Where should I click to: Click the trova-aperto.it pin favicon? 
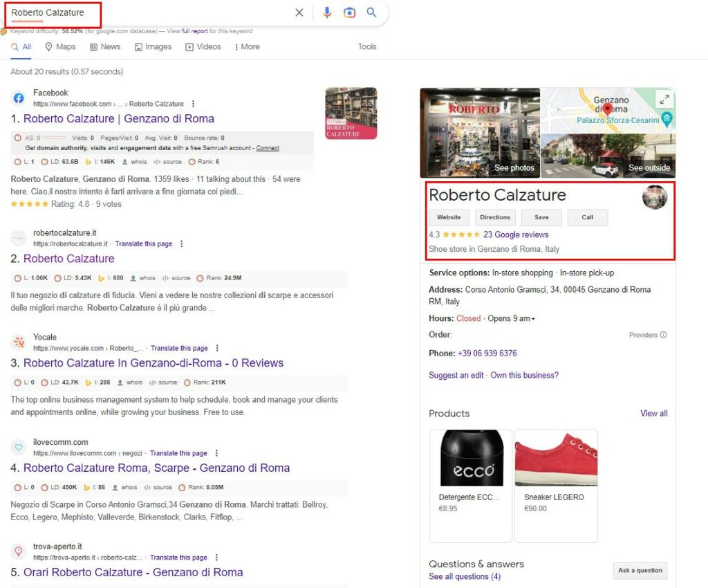(x=19, y=551)
